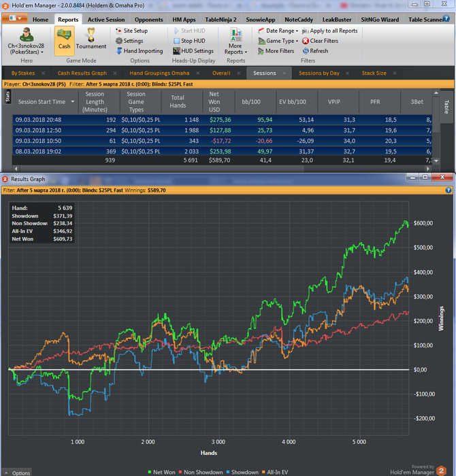Open the SitNGo Wizard tab
Image resolution: width=456 pixels, height=476 pixels.
pyautogui.click(x=380, y=20)
